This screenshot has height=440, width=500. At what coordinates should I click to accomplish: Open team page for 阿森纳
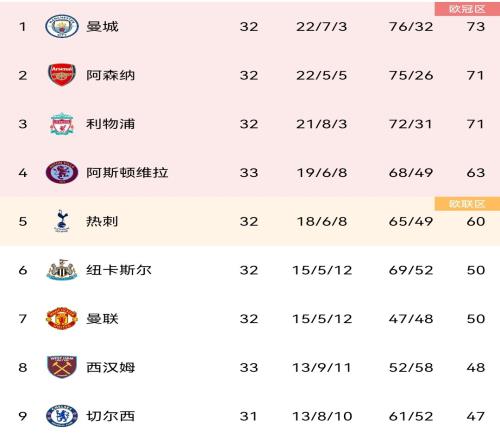(110, 75)
